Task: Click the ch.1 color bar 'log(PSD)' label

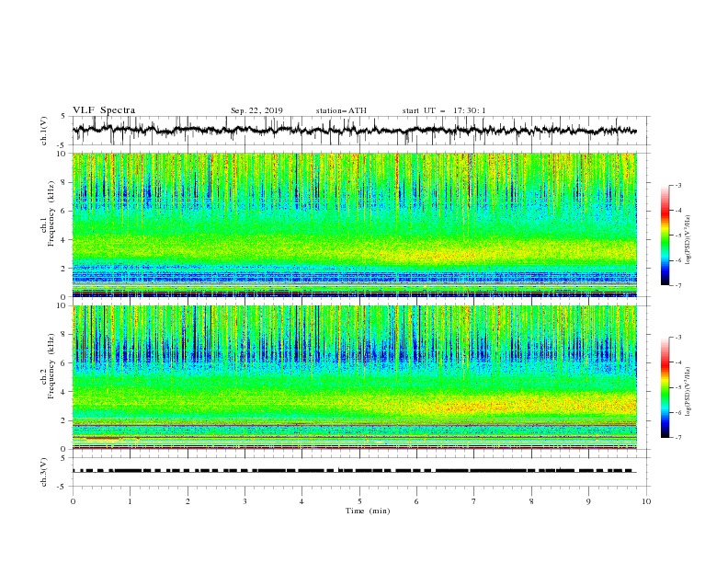Action: [x=688, y=240]
